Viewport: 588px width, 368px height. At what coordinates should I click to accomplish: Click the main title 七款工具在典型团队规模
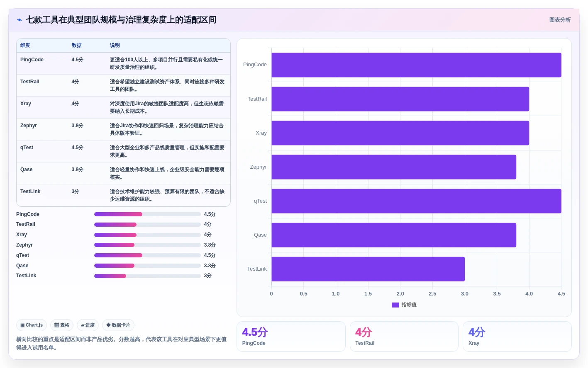121,20
